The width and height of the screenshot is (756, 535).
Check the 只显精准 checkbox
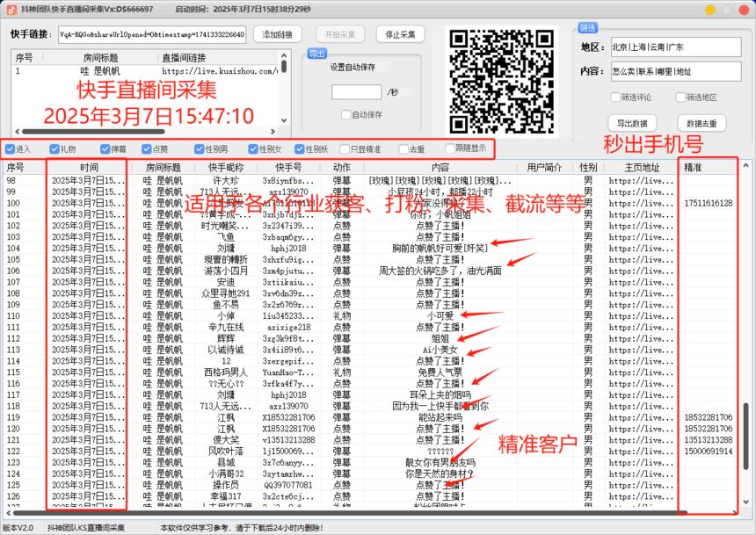coord(345,149)
